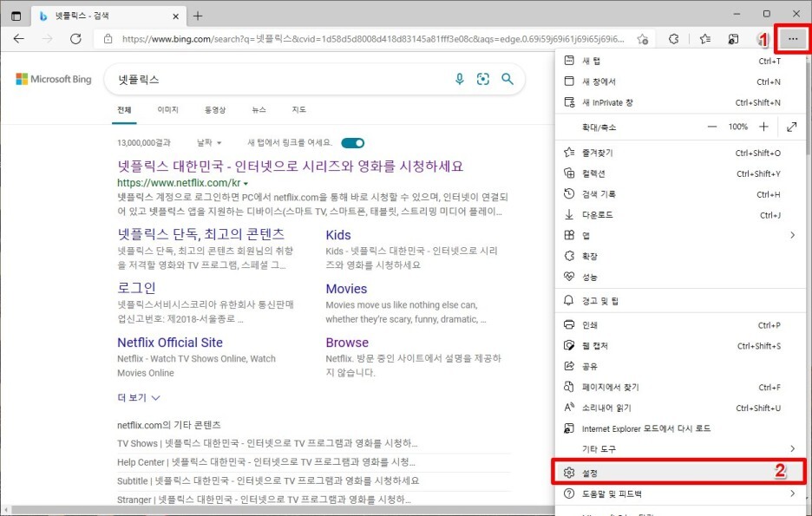Open 즐겨찾기 from the menu

pyautogui.click(x=680, y=153)
